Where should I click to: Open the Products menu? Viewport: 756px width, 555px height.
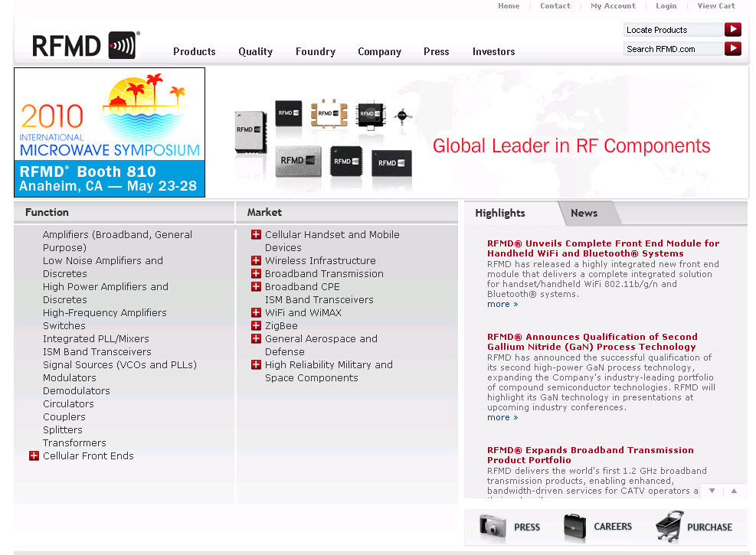point(195,51)
